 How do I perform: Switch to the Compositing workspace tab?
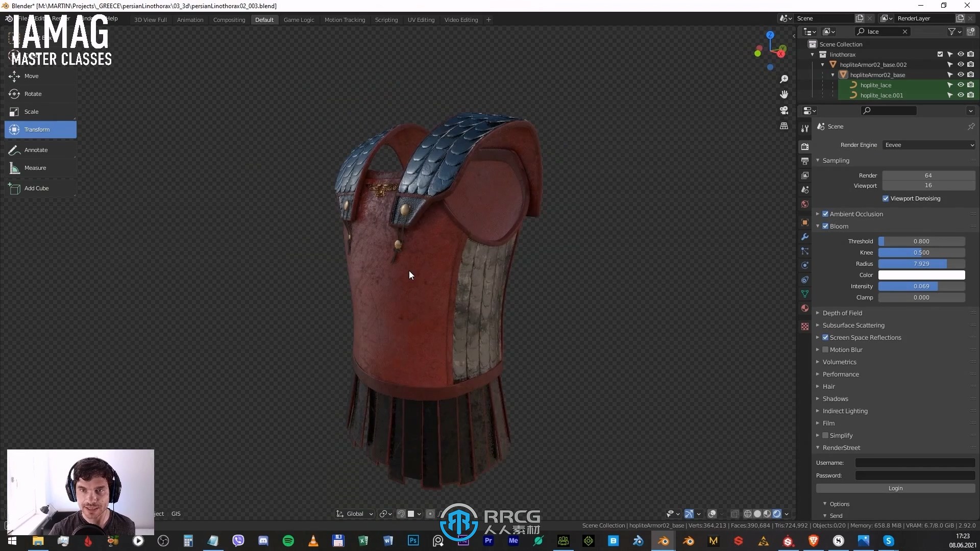pyautogui.click(x=229, y=20)
